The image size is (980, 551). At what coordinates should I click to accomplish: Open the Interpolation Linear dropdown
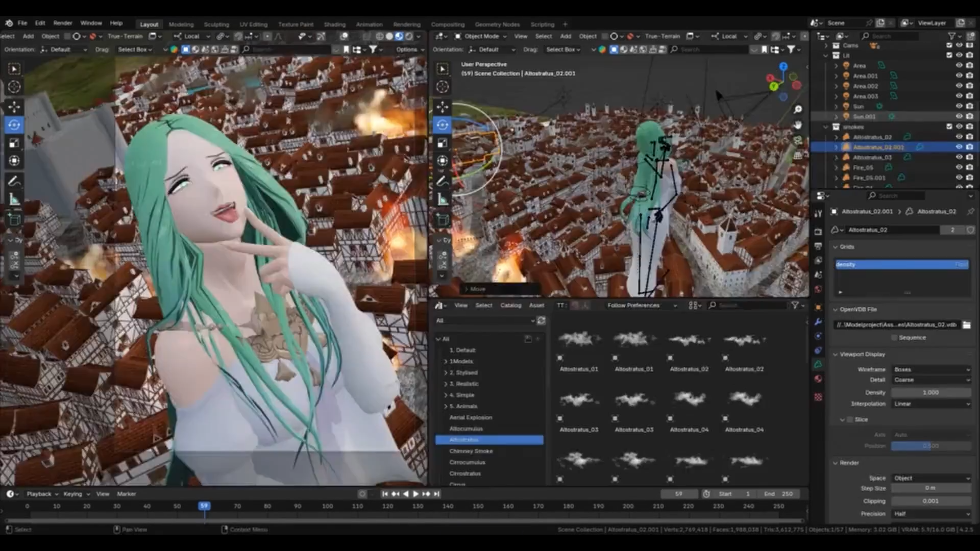click(931, 404)
